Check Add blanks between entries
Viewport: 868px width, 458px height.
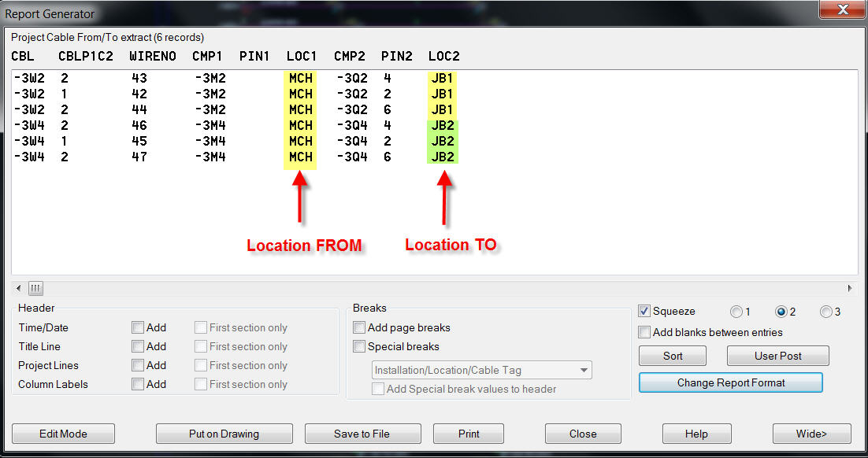point(644,332)
